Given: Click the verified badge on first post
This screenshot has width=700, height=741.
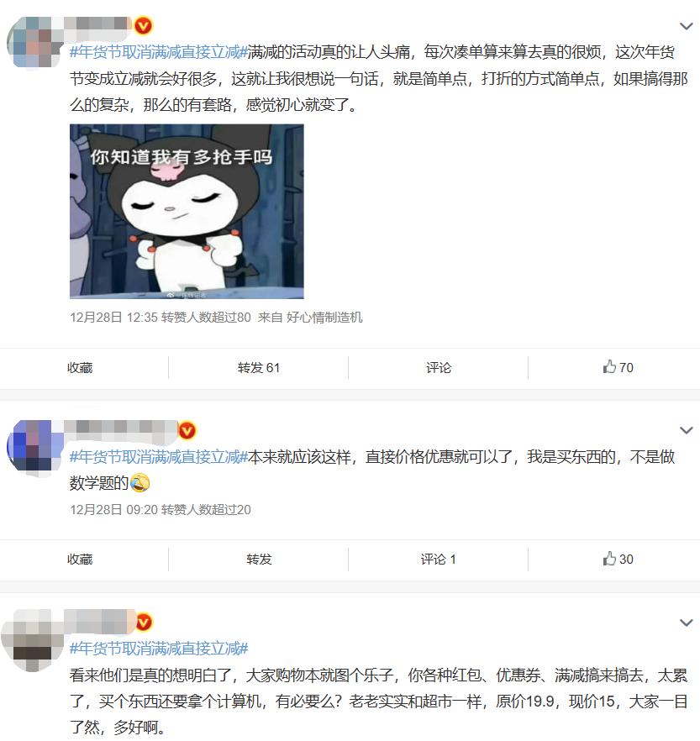Looking at the screenshot, I should [144, 25].
